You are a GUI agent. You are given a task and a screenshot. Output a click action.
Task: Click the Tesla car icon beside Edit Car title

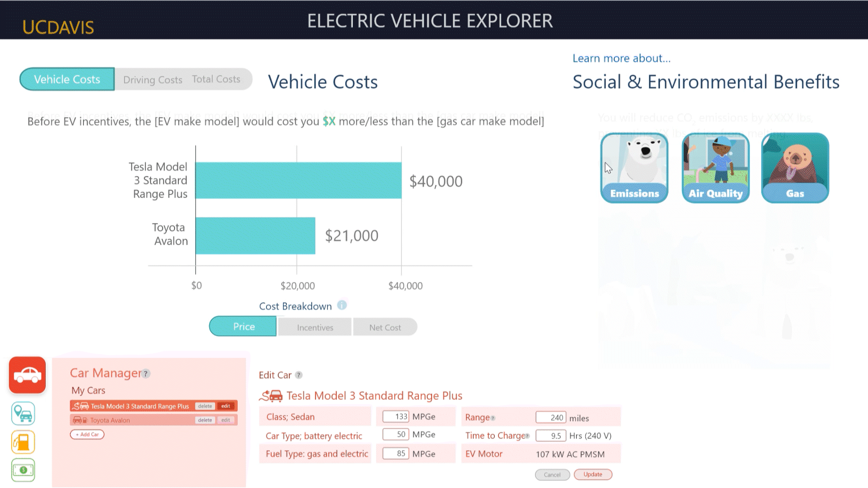click(x=271, y=396)
